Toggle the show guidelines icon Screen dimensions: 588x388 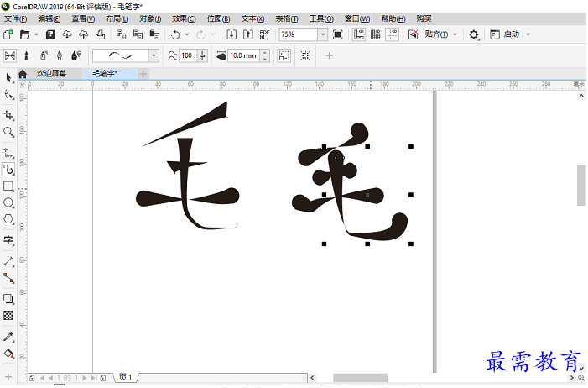point(392,34)
